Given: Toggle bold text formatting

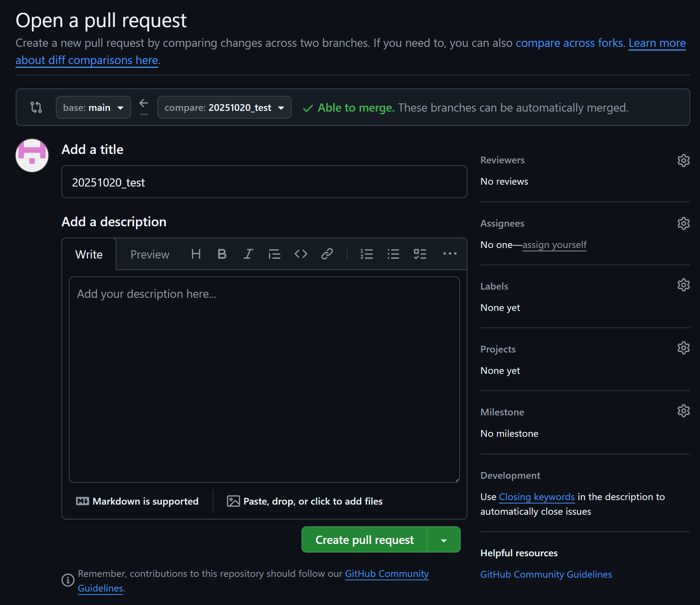Looking at the screenshot, I should click(x=222, y=254).
